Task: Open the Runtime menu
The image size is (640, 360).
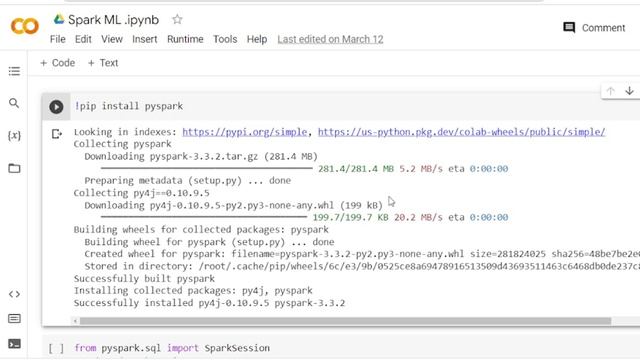Action: tap(185, 39)
